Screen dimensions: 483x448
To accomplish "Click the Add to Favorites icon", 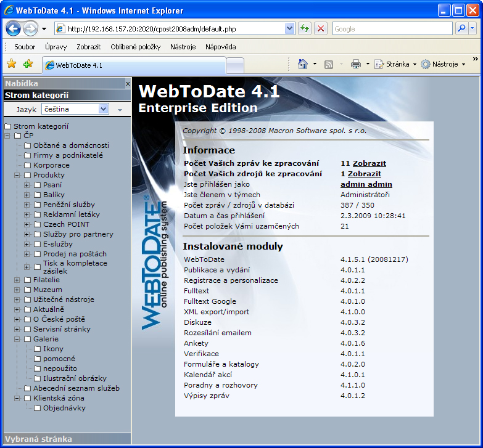I will pyautogui.click(x=28, y=63).
